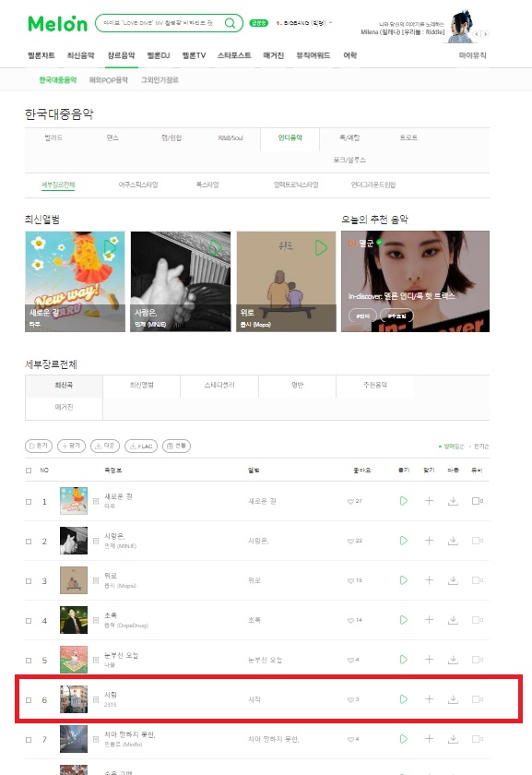Select the checkbox for song number 7
The image size is (532, 775).
(x=29, y=739)
